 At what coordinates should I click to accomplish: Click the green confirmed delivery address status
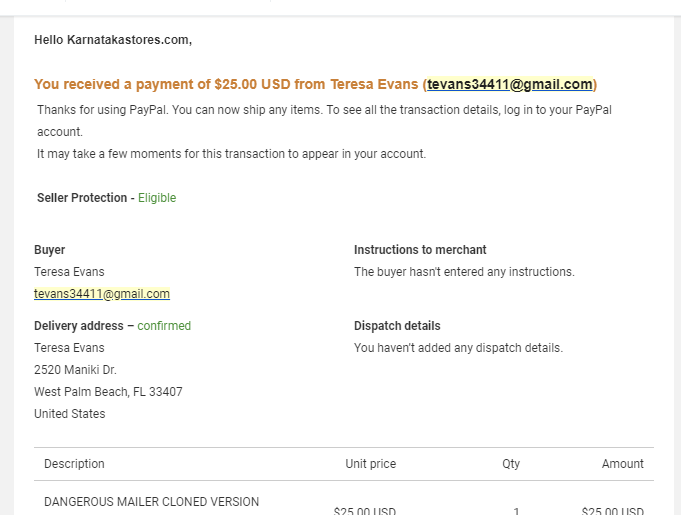tap(164, 326)
